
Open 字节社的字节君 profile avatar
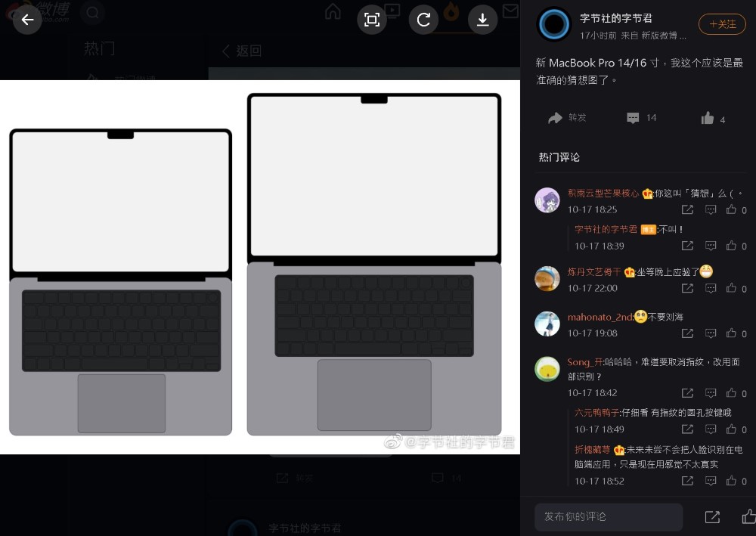(554, 23)
